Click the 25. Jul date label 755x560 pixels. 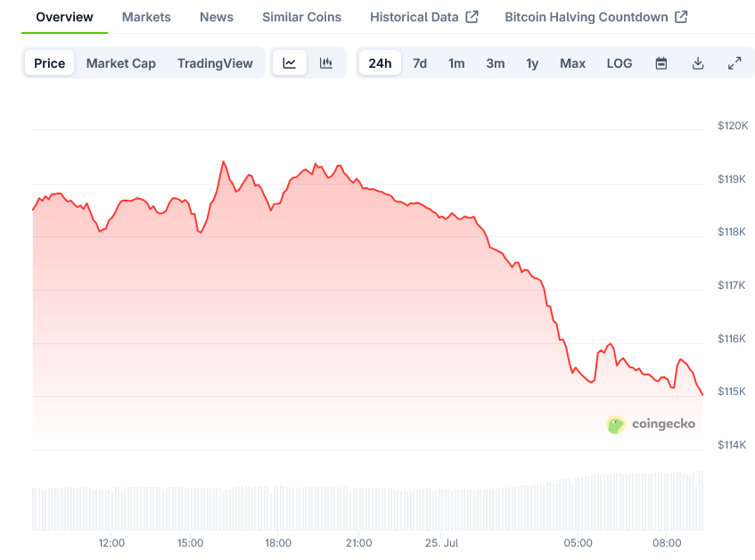(x=441, y=543)
